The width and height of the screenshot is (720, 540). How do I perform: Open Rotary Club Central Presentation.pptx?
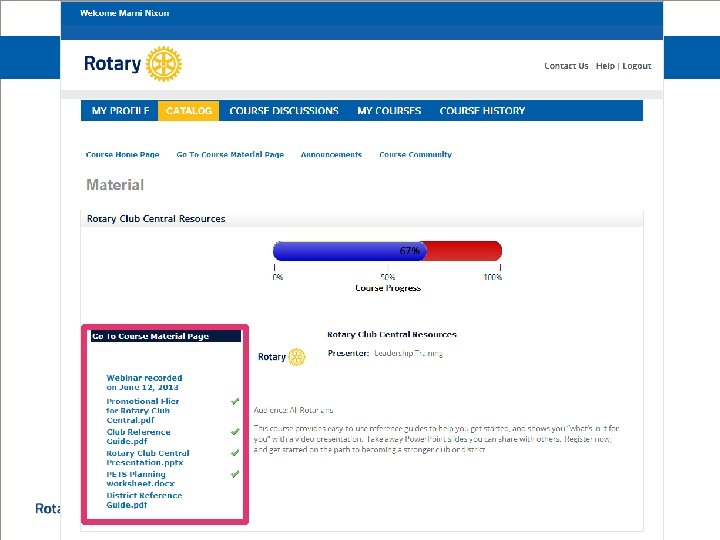pyautogui.click(x=148, y=457)
